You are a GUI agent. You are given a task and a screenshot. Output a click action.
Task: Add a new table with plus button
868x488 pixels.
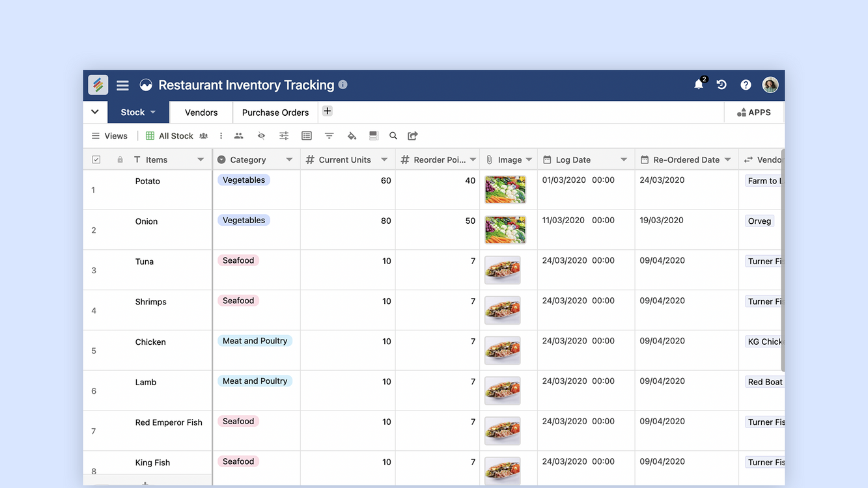pos(328,111)
